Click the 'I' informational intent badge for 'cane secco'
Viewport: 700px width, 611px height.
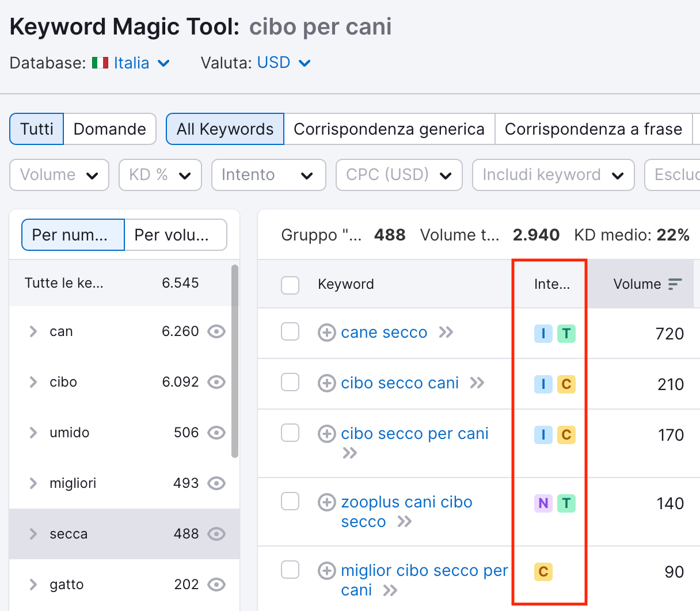[x=543, y=333]
